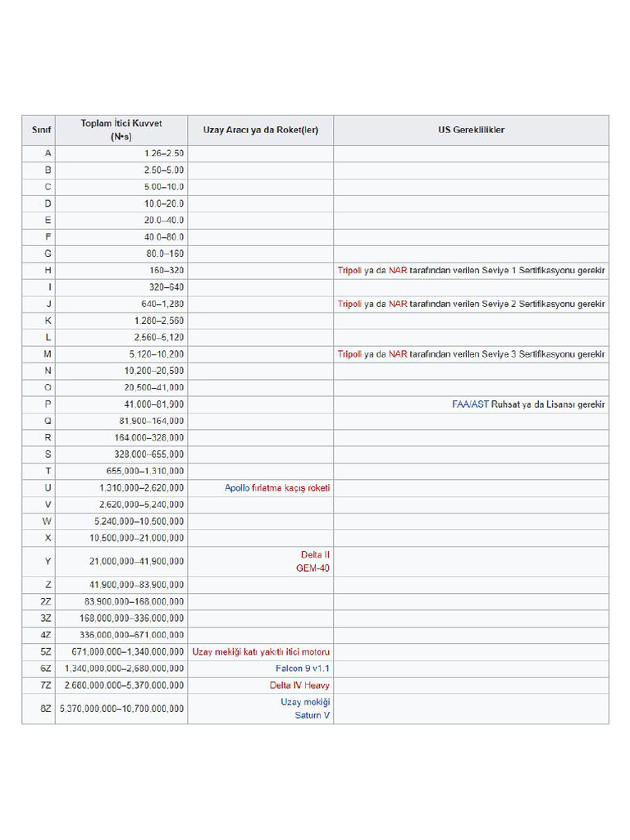
Task: Follow the Apollo fırlatma kaçış roketi link
Action: pos(277,488)
